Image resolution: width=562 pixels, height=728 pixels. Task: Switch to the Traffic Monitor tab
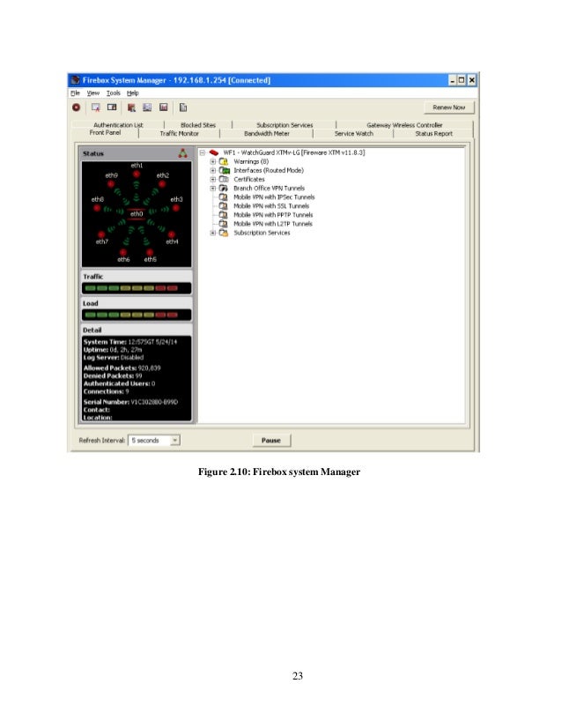pos(179,133)
